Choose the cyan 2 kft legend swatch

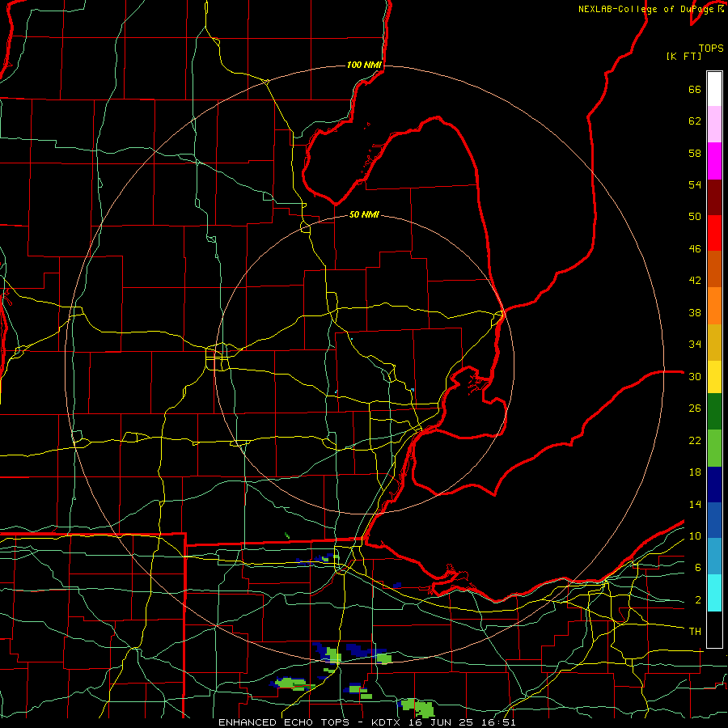[x=714, y=593]
